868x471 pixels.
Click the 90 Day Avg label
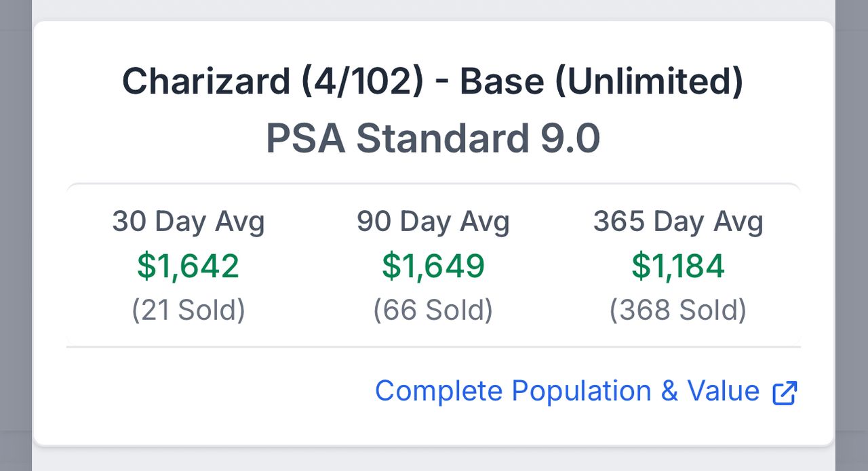pyautogui.click(x=433, y=222)
